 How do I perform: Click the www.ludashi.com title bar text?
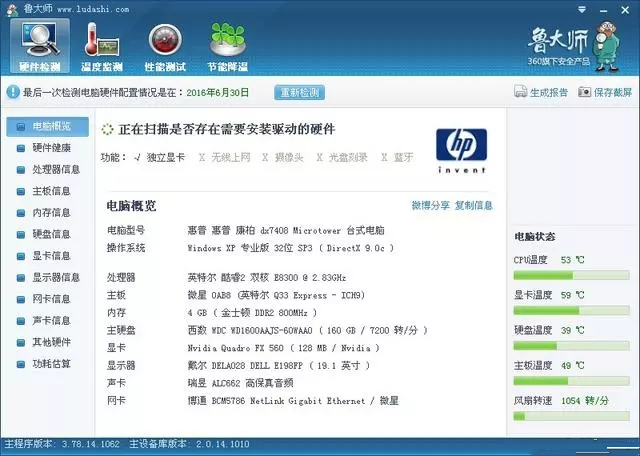93,9
